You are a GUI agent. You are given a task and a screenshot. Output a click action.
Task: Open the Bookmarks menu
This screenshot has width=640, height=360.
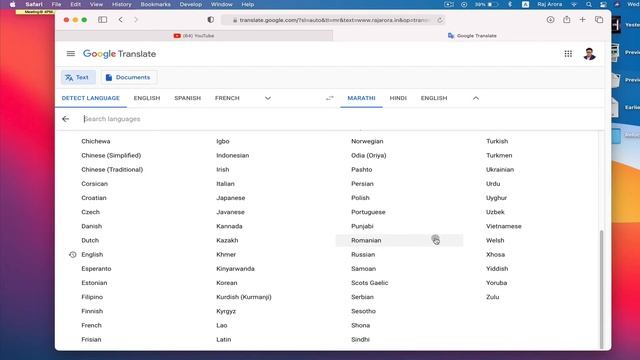pos(156,4)
